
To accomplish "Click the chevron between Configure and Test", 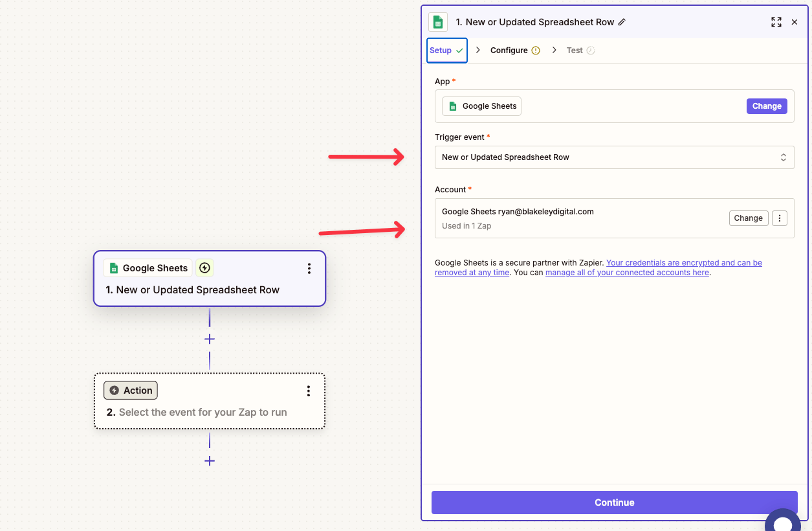I will 554,51.
